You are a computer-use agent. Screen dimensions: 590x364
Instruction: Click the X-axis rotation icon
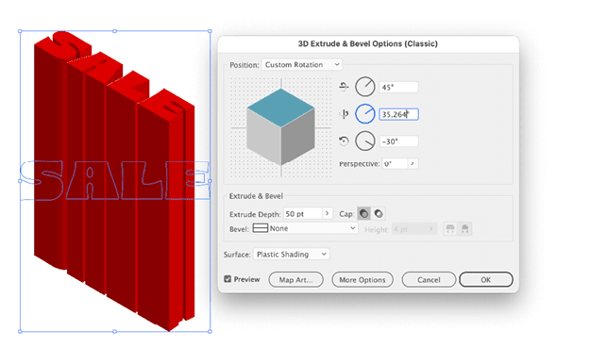pos(344,87)
